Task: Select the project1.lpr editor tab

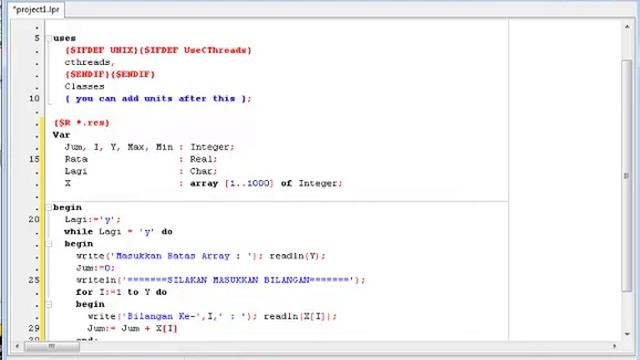Action: tap(36, 10)
